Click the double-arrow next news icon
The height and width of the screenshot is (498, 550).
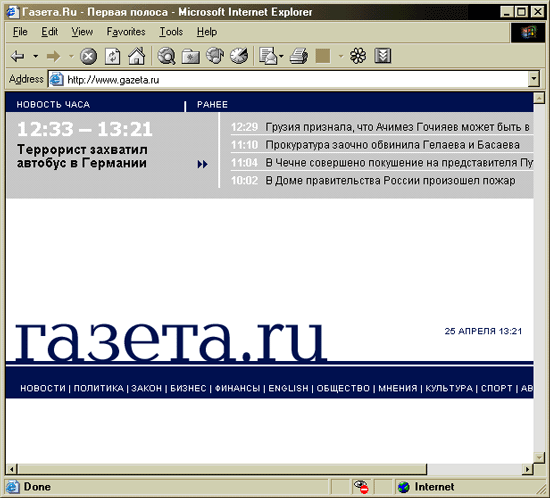tap(202, 164)
